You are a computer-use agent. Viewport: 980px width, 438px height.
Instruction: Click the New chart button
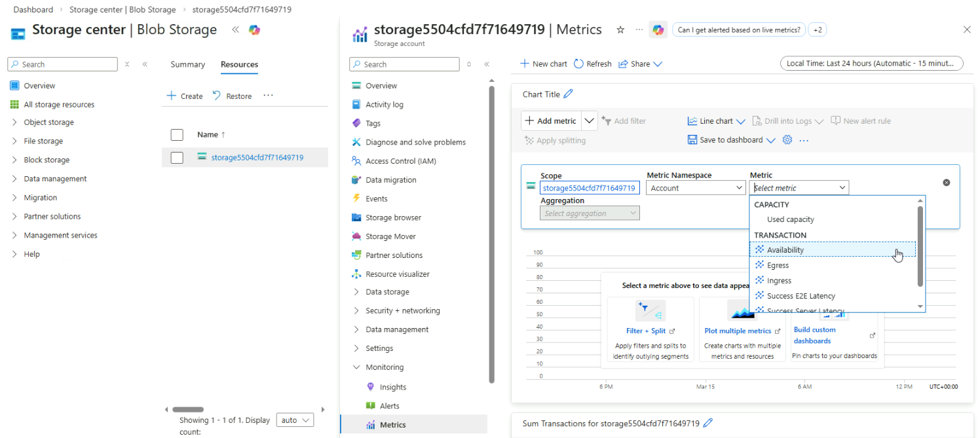[543, 64]
